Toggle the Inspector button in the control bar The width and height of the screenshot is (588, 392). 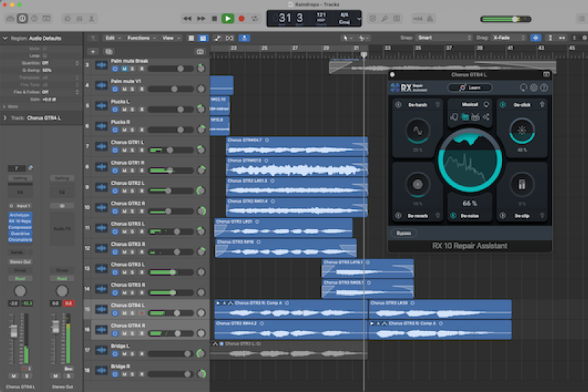click(x=22, y=18)
